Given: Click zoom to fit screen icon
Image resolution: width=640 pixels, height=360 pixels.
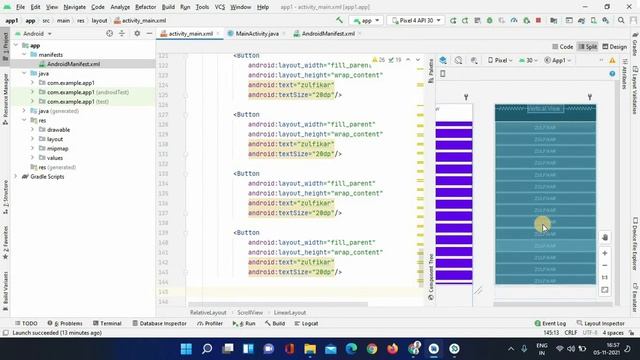Looking at the screenshot, I should [605, 290].
